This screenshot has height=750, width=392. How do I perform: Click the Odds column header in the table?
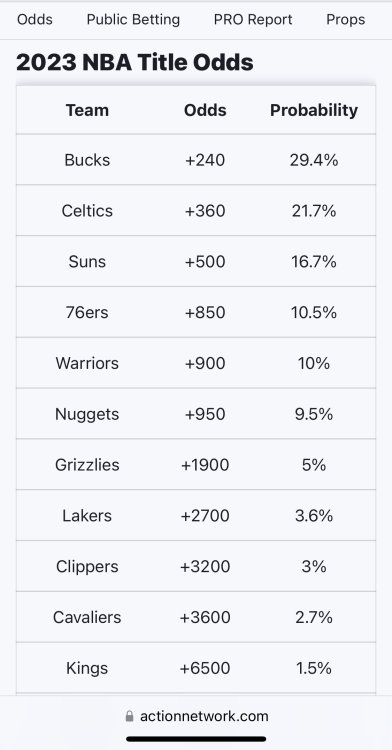tap(205, 110)
